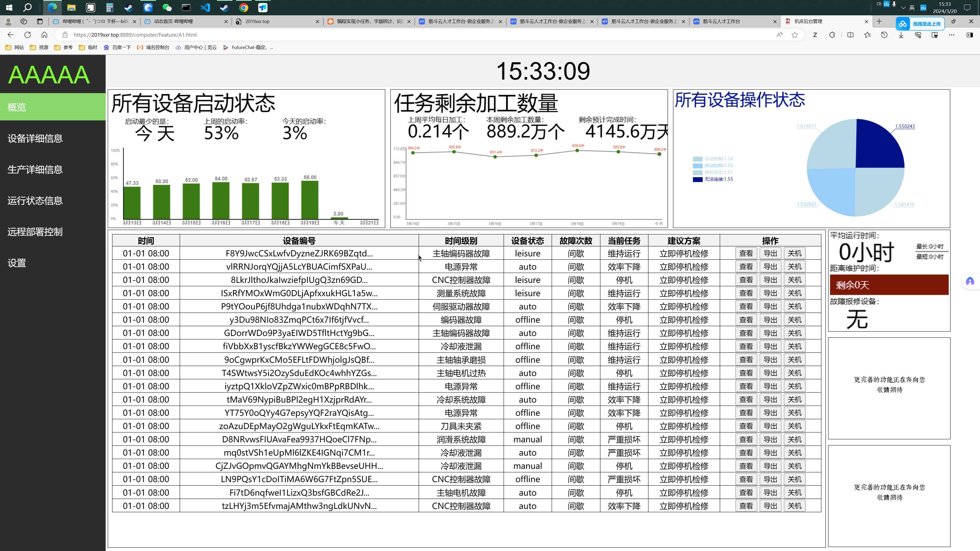Open the tab actions menu icon
980x551 pixels.
tap(40, 21)
